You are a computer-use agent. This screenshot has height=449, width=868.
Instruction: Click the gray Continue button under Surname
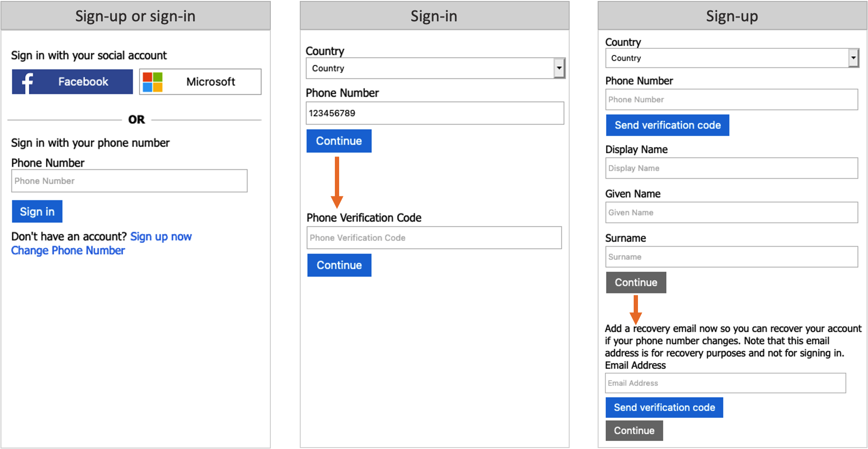click(636, 282)
